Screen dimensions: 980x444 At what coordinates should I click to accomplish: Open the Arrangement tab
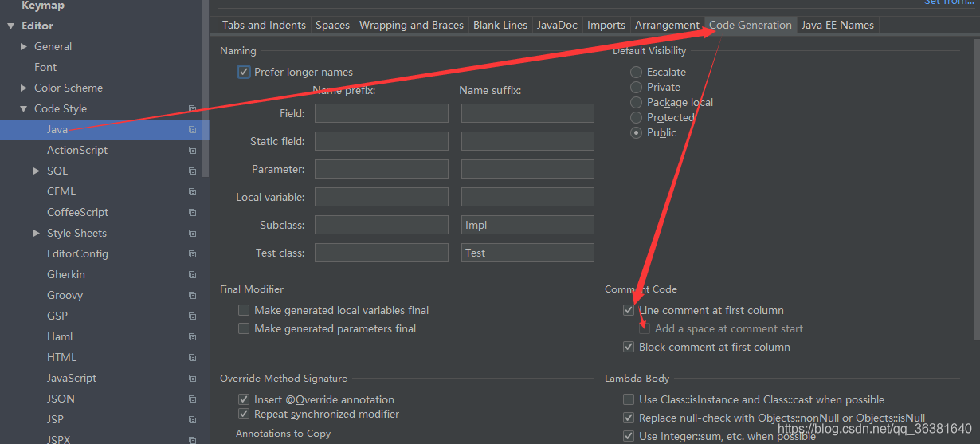click(667, 25)
